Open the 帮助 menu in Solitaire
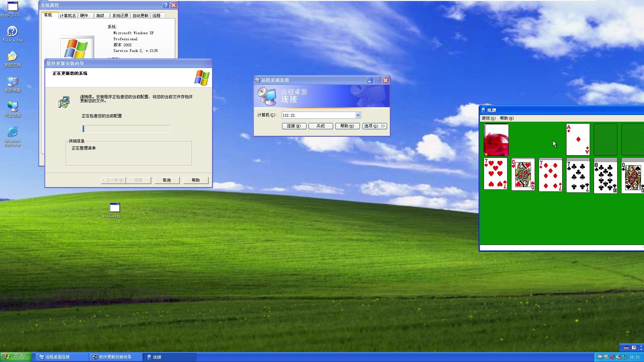The width and height of the screenshot is (644, 362). 506,118
